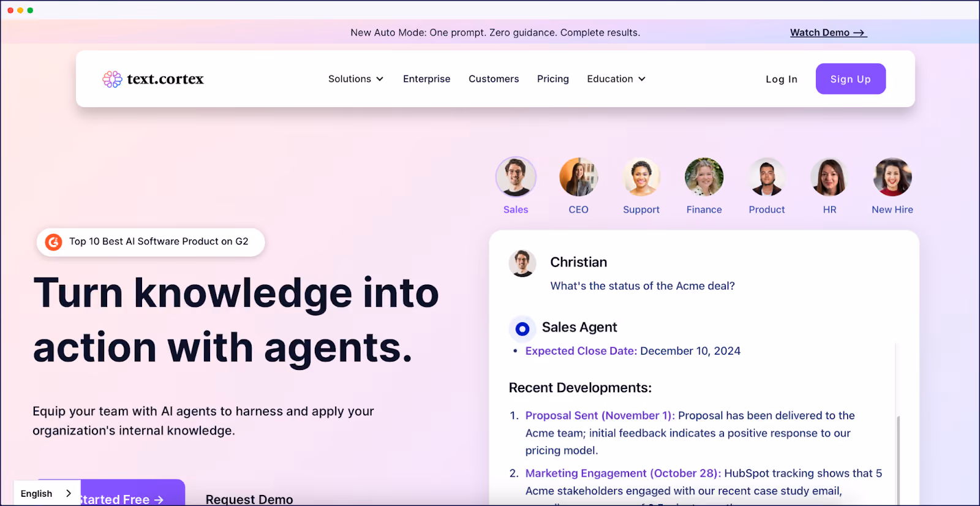Click the Get Started Free button
The width and height of the screenshot is (980, 506).
132,493
